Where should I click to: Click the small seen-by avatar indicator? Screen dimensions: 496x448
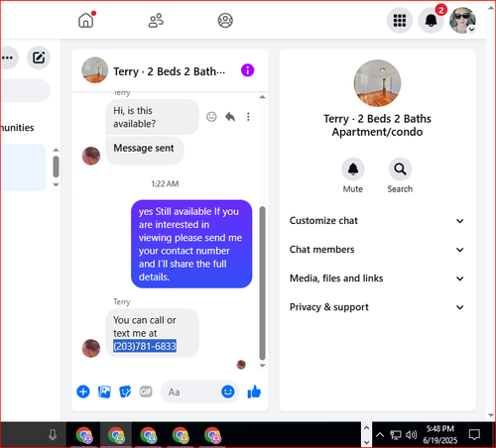[241, 365]
